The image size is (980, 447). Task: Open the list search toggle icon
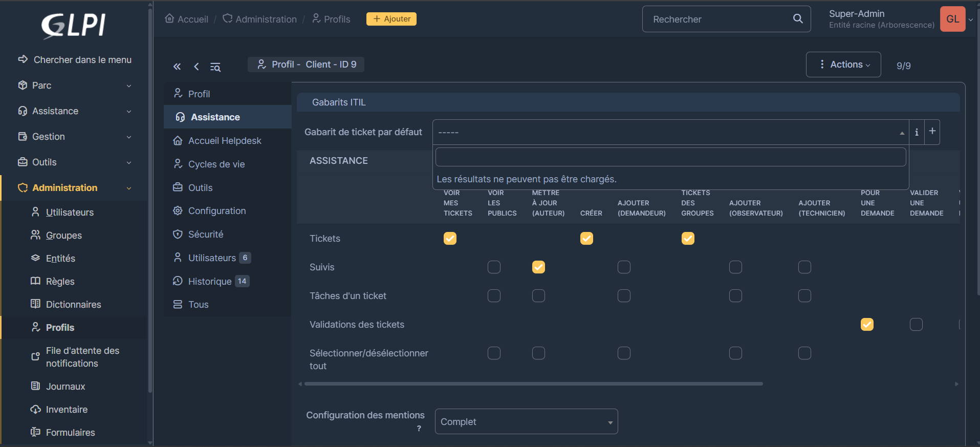pyautogui.click(x=215, y=67)
